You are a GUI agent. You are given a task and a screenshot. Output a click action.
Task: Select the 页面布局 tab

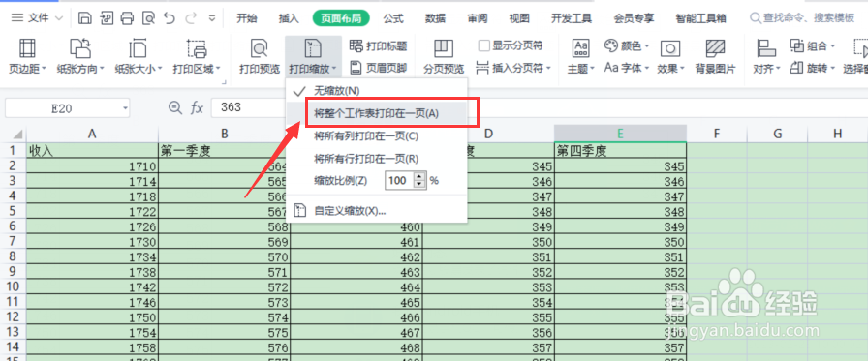341,18
